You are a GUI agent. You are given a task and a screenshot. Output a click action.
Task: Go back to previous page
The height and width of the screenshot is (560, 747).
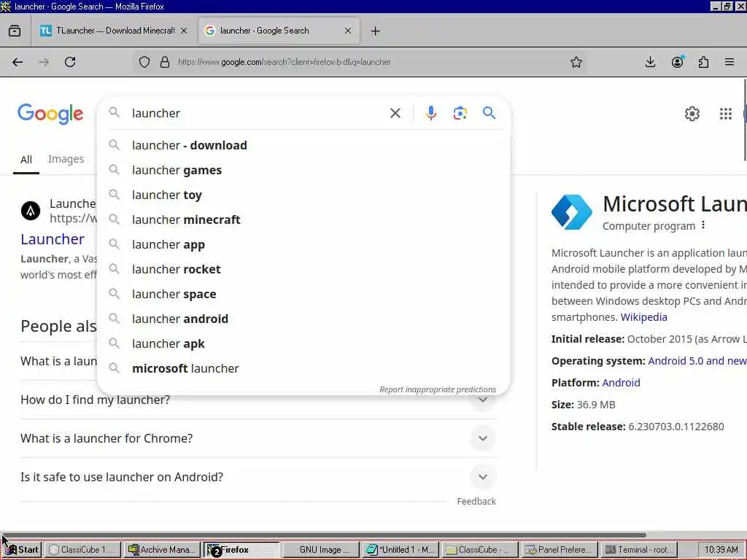click(18, 62)
